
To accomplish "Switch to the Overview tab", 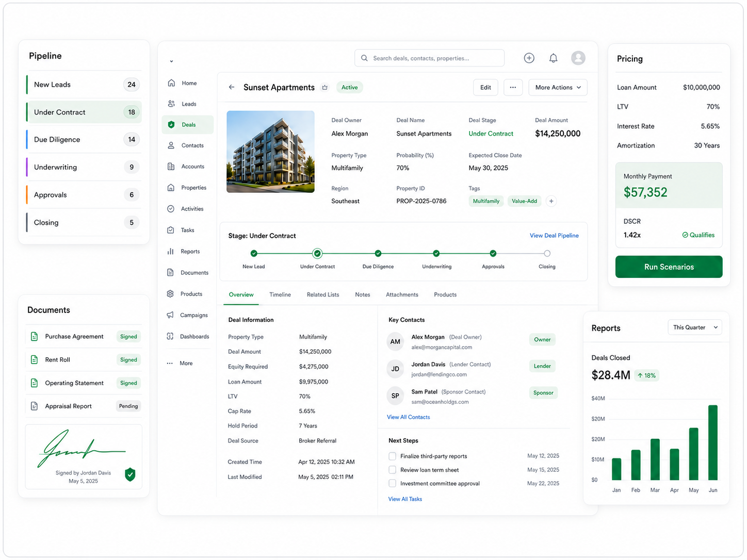I will click(x=241, y=295).
